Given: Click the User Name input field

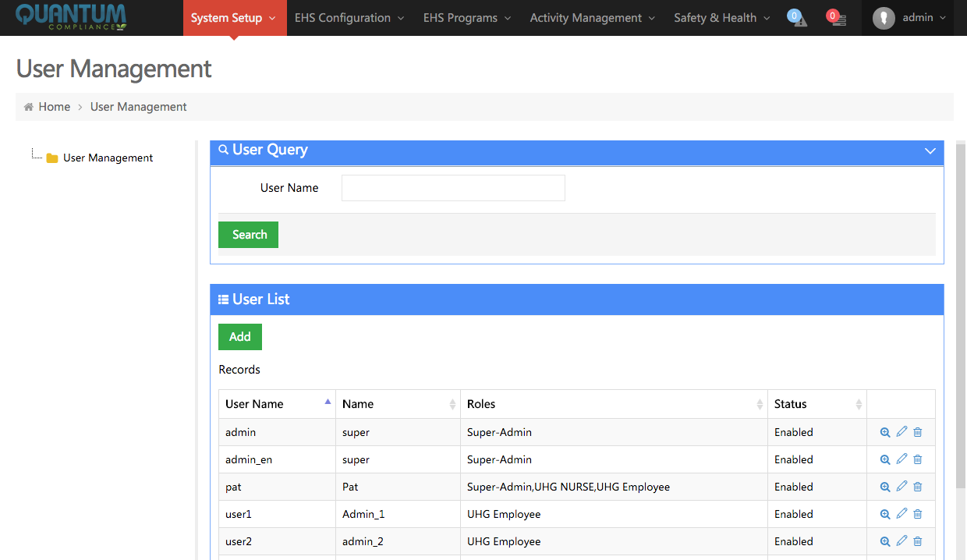Looking at the screenshot, I should pyautogui.click(x=453, y=188).
